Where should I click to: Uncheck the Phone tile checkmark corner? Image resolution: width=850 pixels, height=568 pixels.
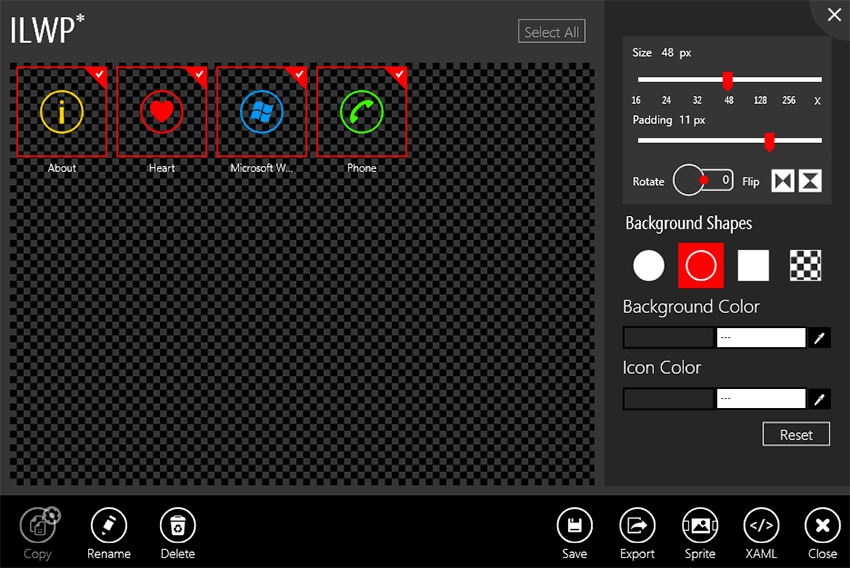[x=399, y=75]
